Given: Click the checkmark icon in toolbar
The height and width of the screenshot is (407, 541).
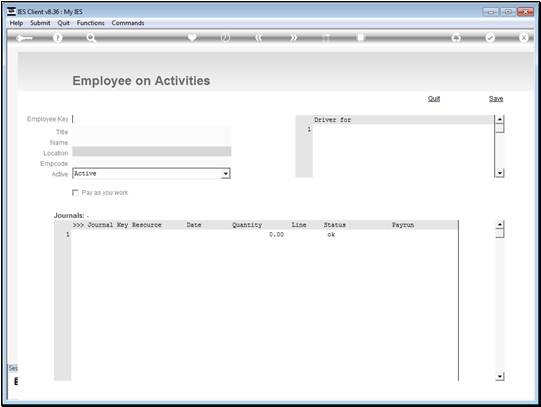Looking at the screenshot, I should (x=490, y=38).
